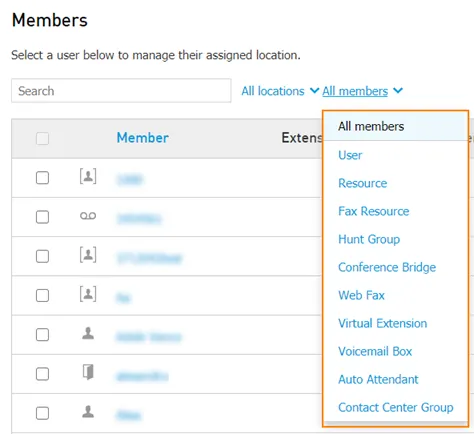
Task: Click the door-shaped icon in the member list
Action: click(88, 372)
